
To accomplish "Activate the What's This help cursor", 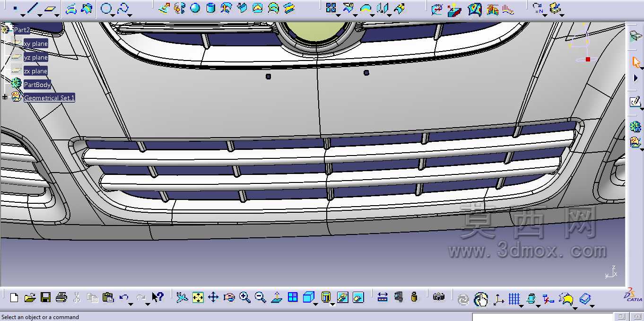I will [x=157, y=297].
